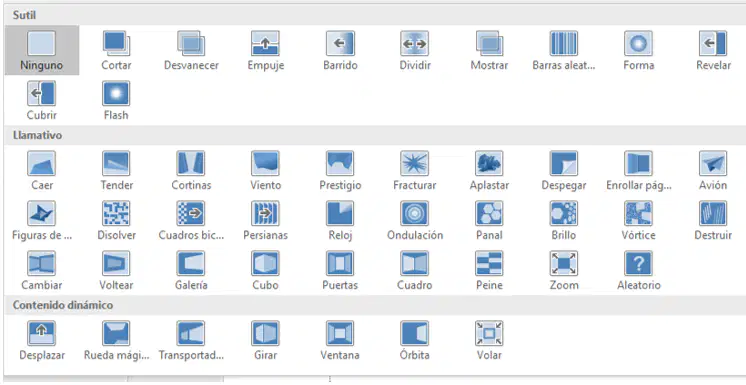Image resolution: width=746 pixels, height=385 pixels.
Task: Pick the Forma transition
Action: 638,50
